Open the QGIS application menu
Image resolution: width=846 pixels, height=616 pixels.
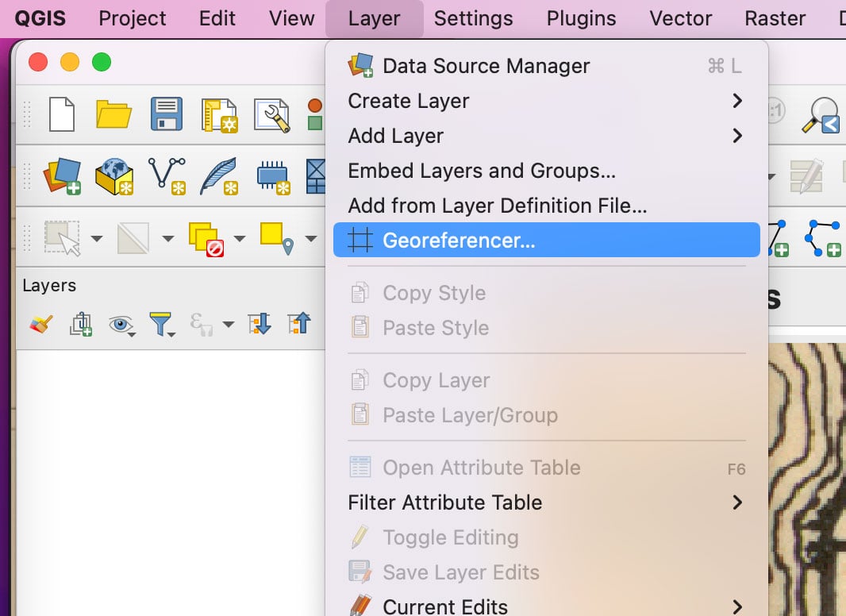[x=40, y=18]
